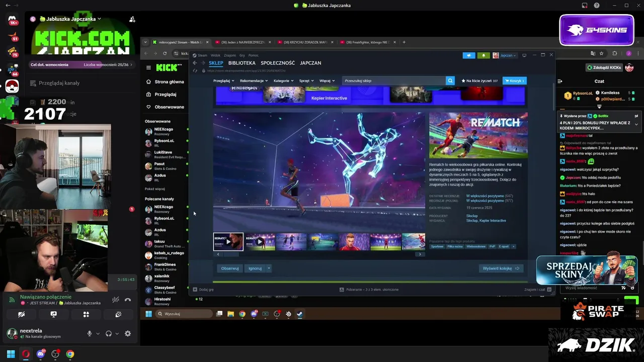Viewport: 644px width, 362px height.
Task: Switch to SPOŁECZNOŚĆ tab in Steam
Action: click(x=278, y=63)
